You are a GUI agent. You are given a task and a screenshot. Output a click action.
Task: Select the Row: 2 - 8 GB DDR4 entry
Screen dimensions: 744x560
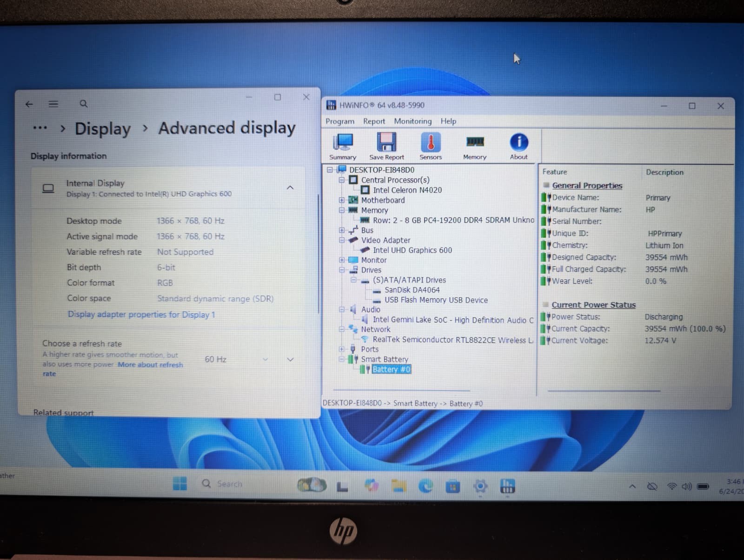(453, 220)
